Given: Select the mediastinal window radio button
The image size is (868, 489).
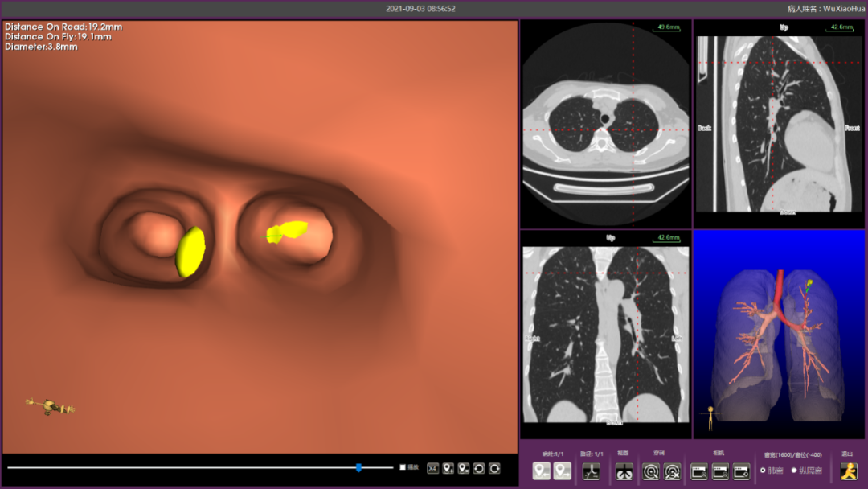Looking at the screenshot, I should [794, 471].
